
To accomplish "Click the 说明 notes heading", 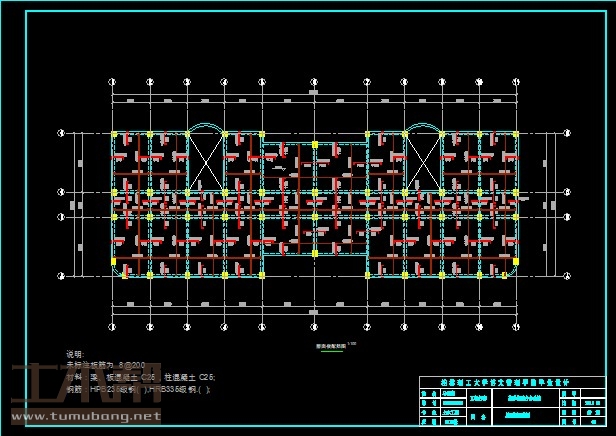I will [x=75, y=354].
